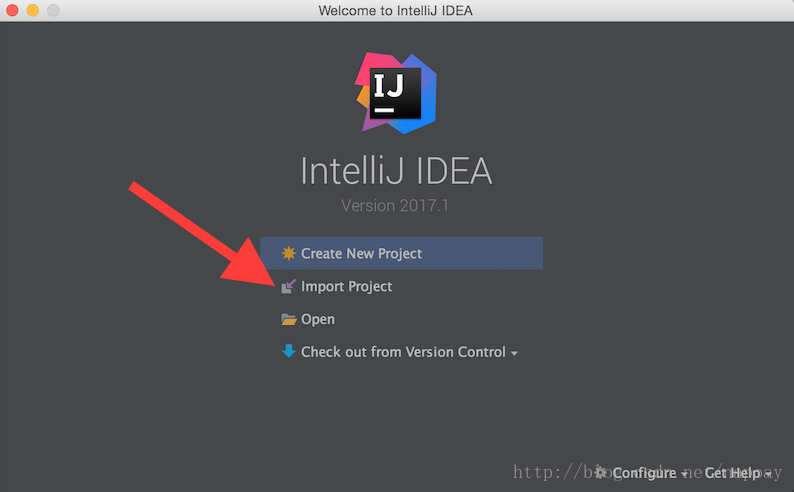794x492 pixels.
Task: Click the star icon beside Create New Project
Action: [x=288, y=253]
